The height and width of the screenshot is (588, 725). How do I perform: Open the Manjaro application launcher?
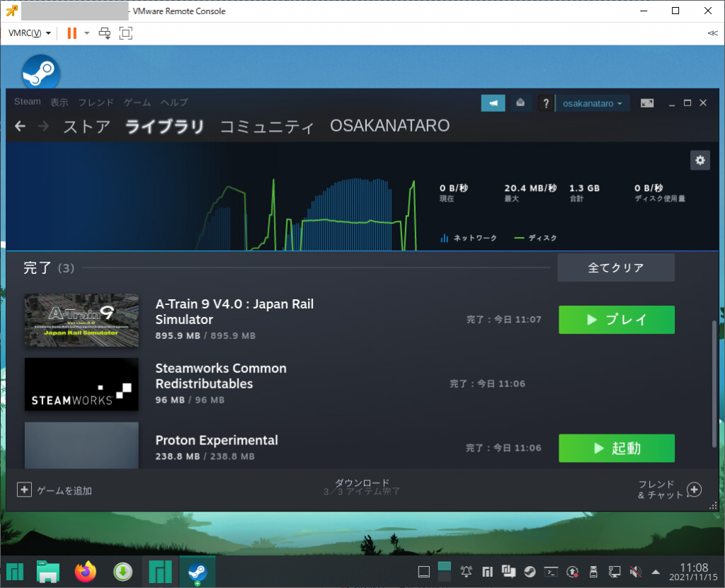point(15,572)
